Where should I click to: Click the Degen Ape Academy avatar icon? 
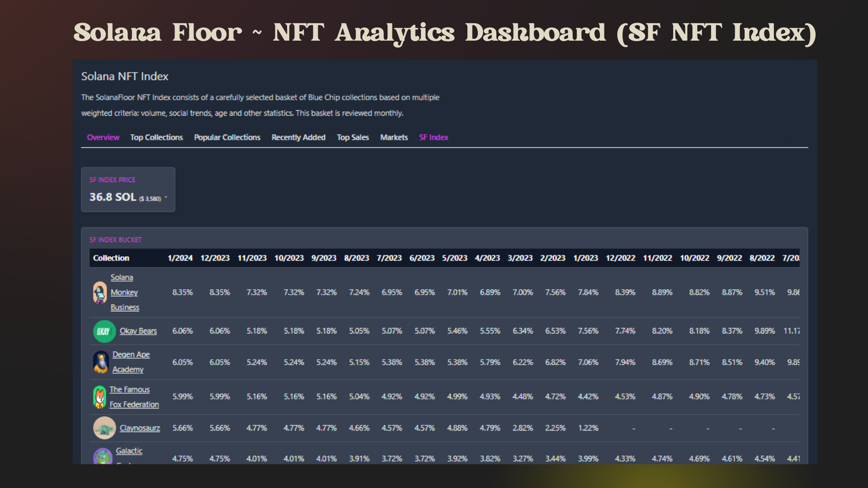[101, 362]
